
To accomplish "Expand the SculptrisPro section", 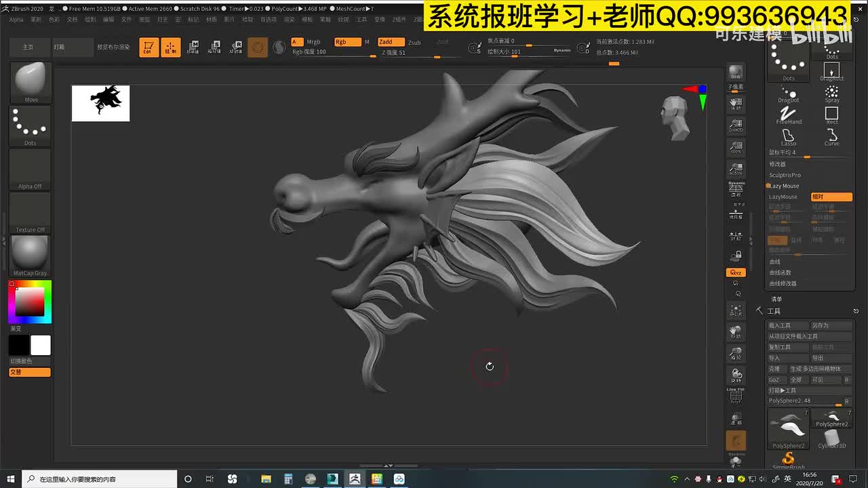I will [785, 175].
